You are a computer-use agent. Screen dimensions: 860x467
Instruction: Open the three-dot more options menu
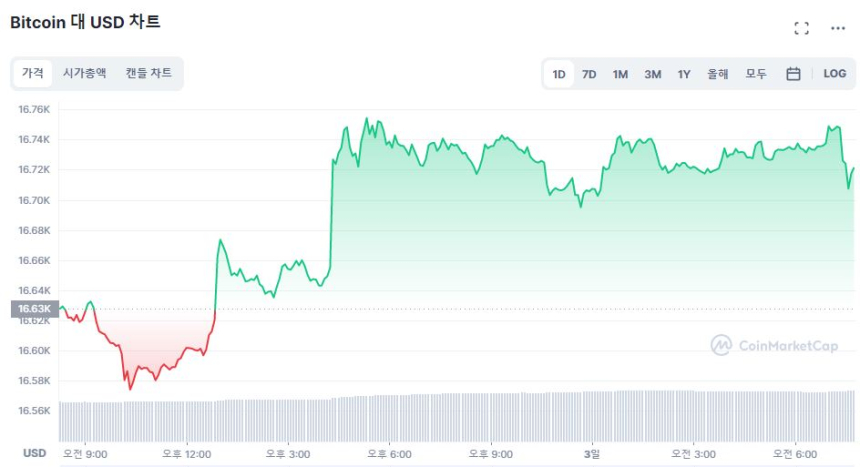pyautogui.click(x=838, y=29)
